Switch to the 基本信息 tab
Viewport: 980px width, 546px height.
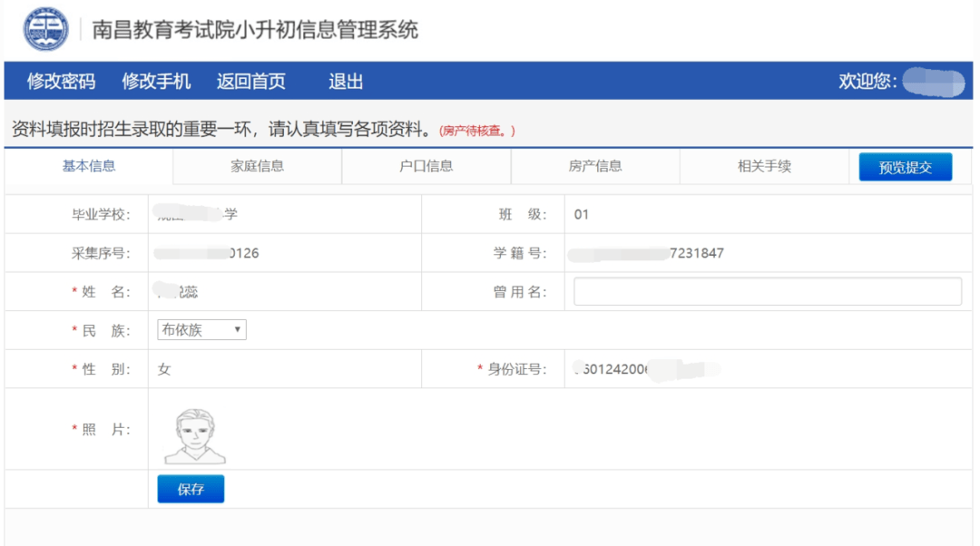[89, 166]
